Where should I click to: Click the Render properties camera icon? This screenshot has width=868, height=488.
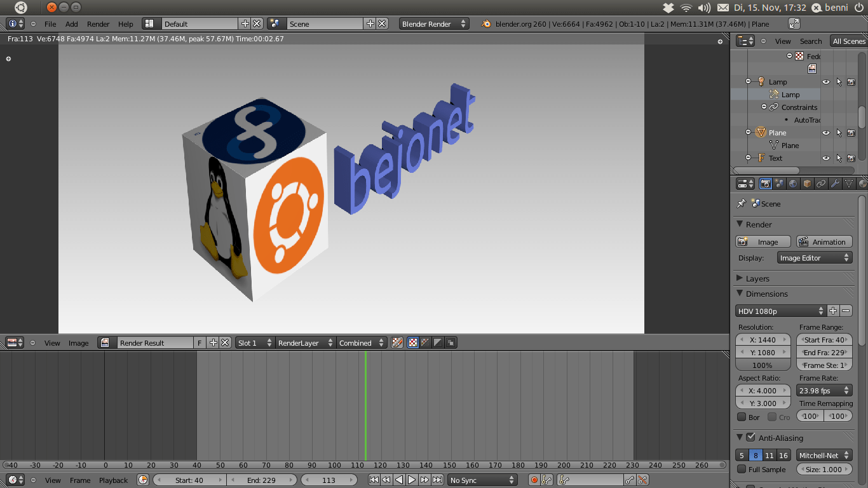click(x=765, y=184)
